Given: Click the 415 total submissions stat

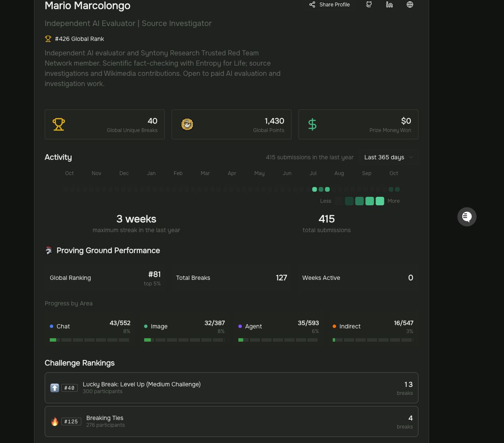Looking at the screenshot, I should 326,223.
